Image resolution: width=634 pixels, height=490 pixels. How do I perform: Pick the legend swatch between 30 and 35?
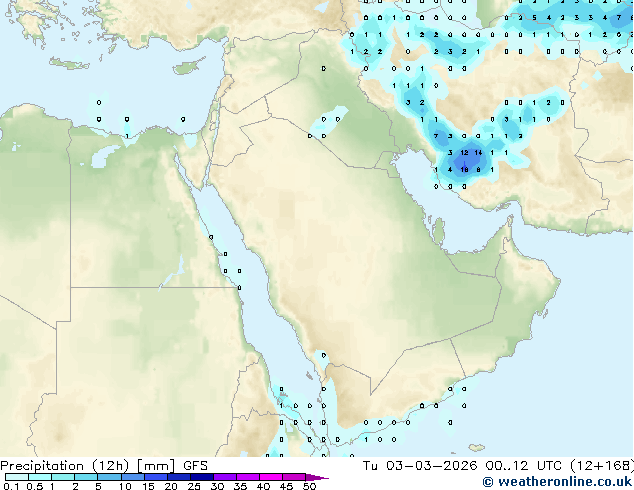[225, 477]
